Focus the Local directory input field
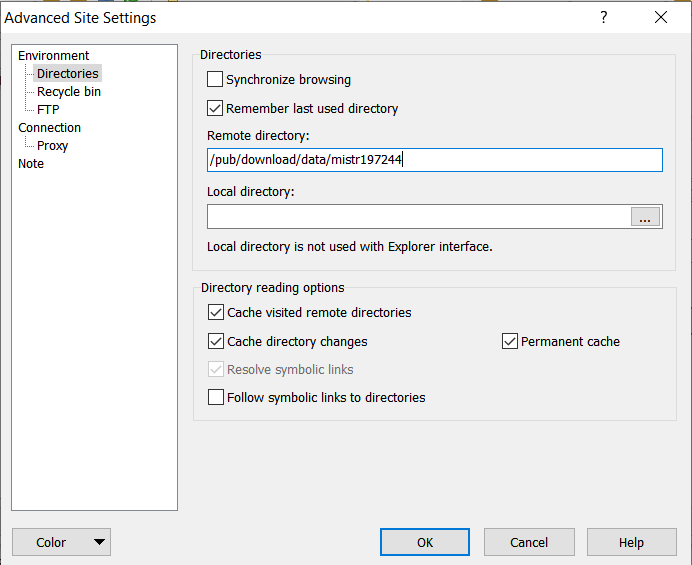 (419, 216)
